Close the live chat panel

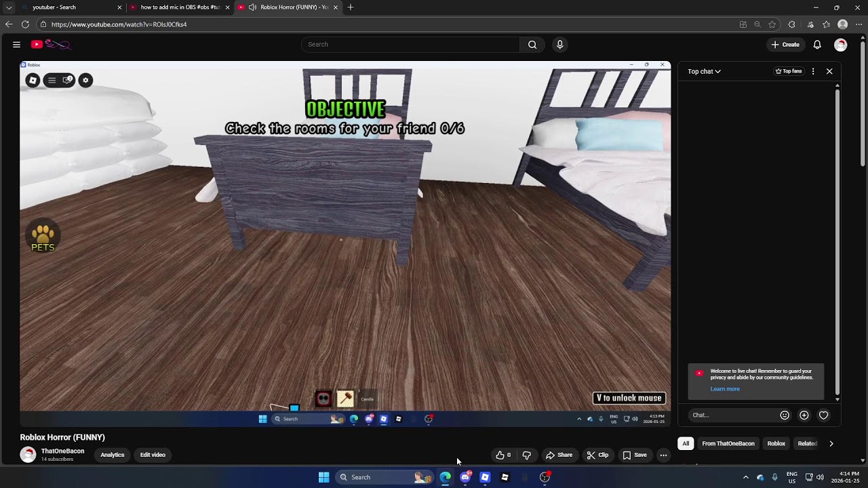point(829,71)
